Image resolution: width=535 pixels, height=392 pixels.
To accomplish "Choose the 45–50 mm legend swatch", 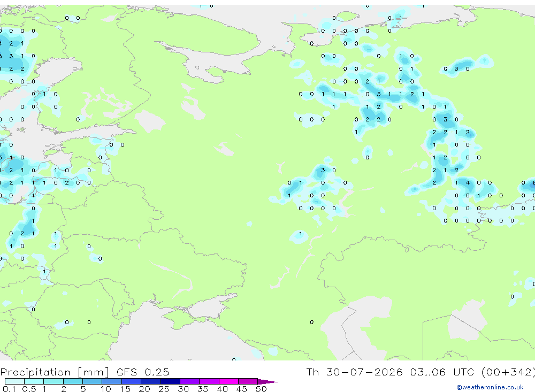I will [248, 381].
